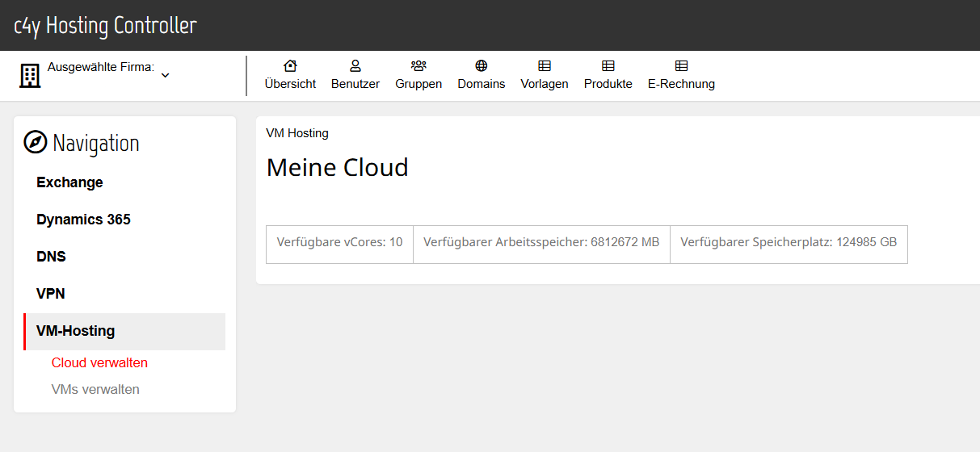The width and height of the screenshot is (980, 452).
Task: Collapse the VM-Hosting navigation section
Action: [x=124, y=331]
